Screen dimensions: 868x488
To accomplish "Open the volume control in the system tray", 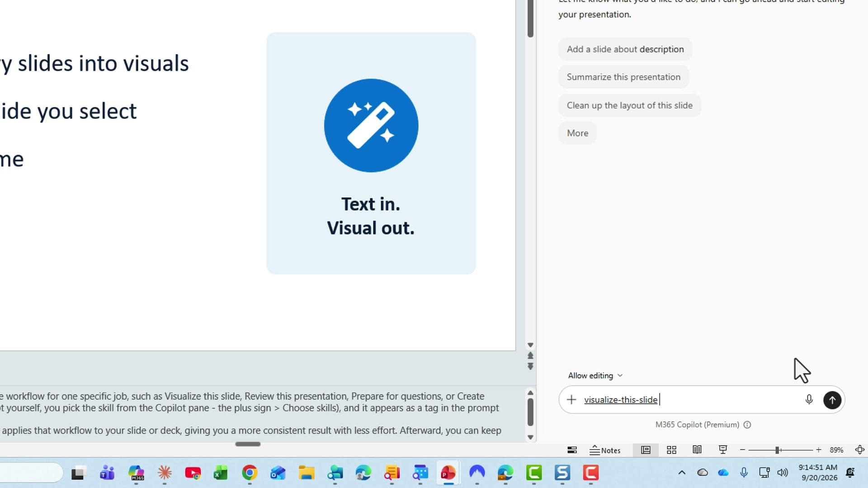I will pyautogui.click(x=783, y=473).
